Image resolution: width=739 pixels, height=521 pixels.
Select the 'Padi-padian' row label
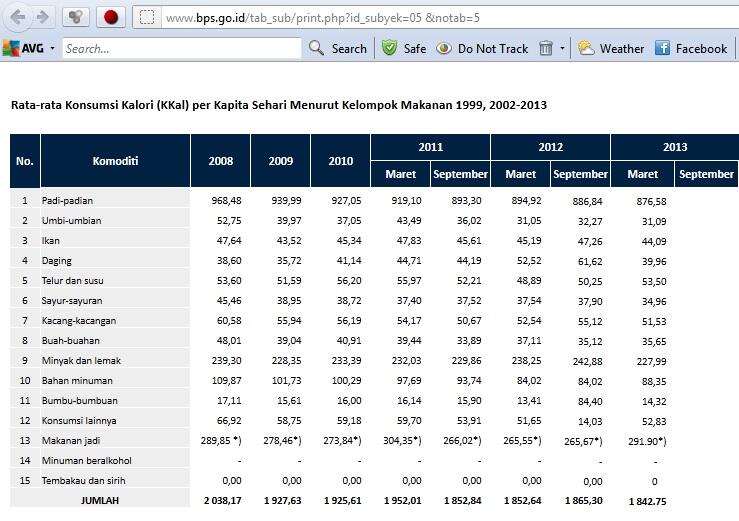point(67,200)
